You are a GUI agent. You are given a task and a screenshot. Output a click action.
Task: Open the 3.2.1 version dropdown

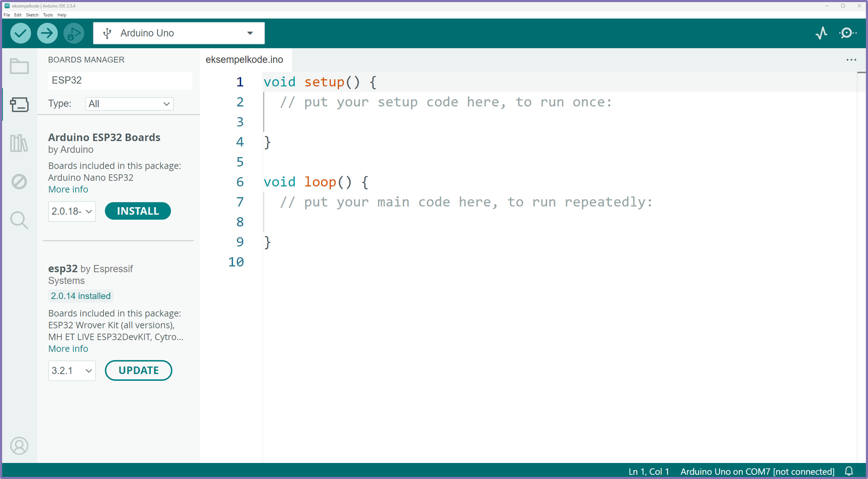pos(72,370)
